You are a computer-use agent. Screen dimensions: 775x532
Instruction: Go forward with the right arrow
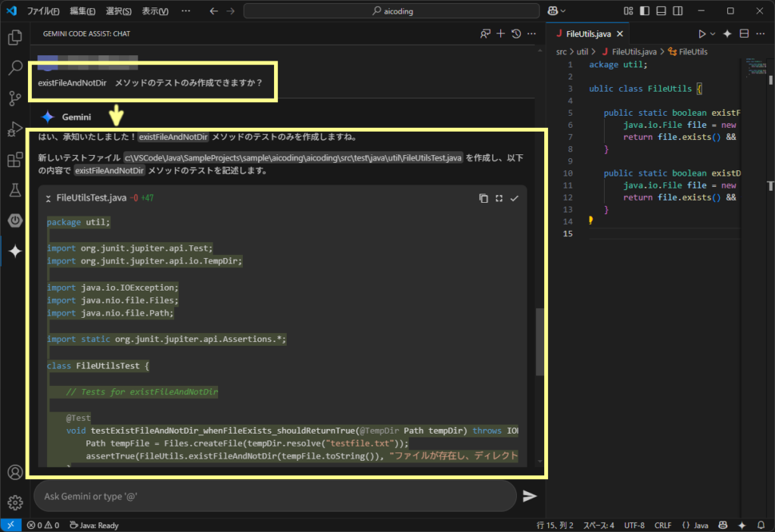(230, 11)
